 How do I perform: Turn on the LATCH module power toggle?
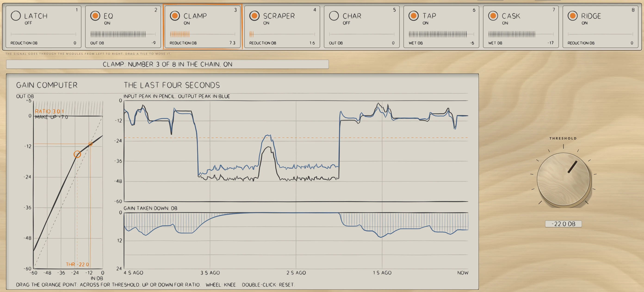tap(16, 16)
